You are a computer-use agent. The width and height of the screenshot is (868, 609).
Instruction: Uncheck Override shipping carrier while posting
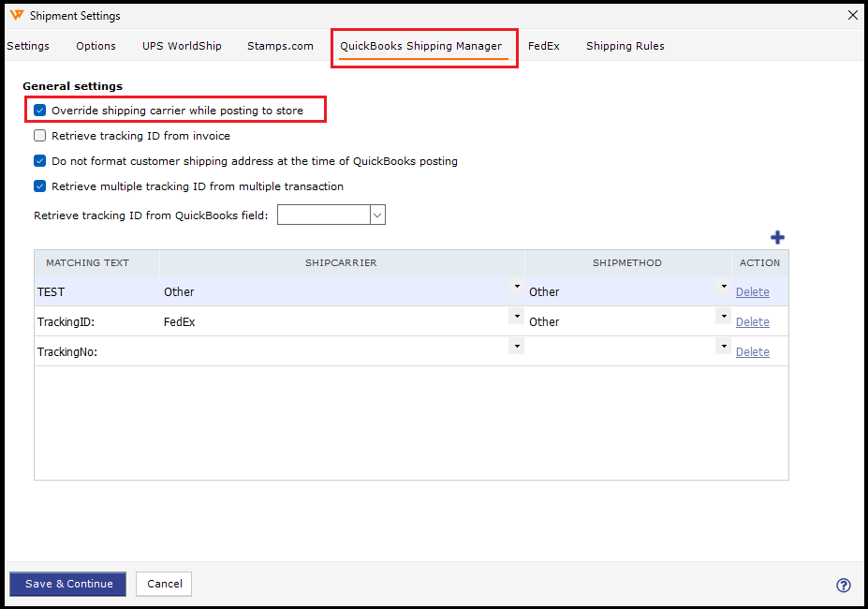click(x=40, y=111)
